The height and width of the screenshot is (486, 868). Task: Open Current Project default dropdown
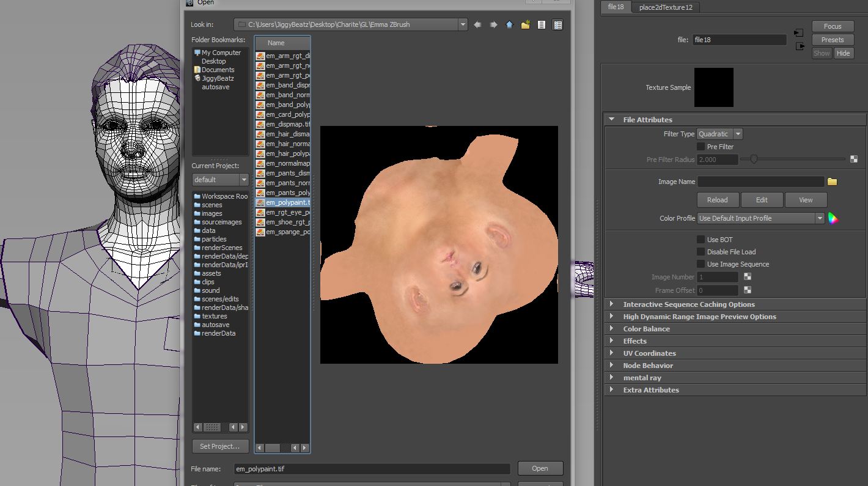tap(220, 180)
